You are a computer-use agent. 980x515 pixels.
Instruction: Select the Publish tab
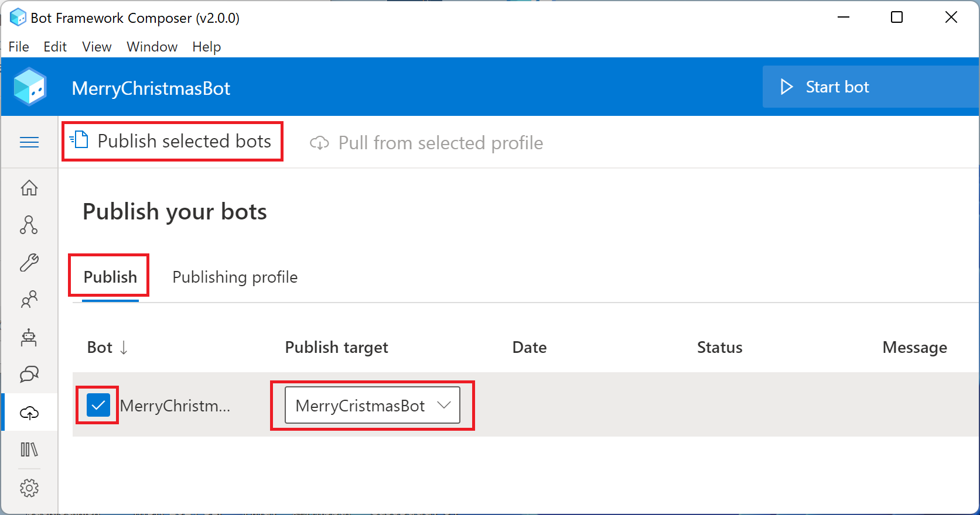[110, 277]
